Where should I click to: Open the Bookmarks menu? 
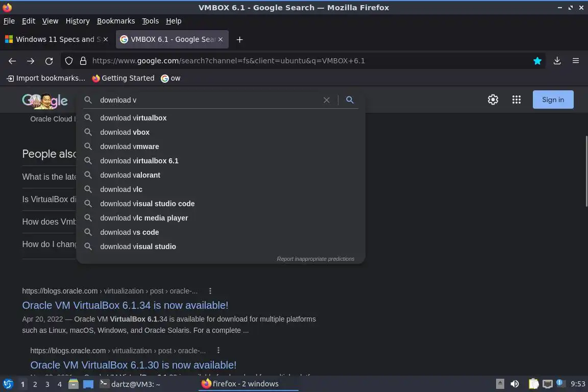tap(116, 21)
